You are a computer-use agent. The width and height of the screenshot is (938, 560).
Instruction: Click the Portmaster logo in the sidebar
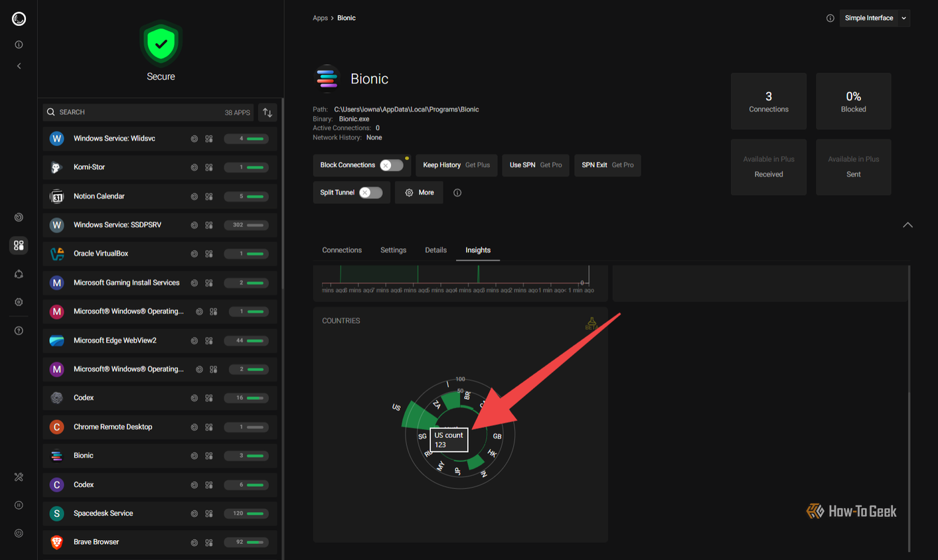[x=19, y=19]
